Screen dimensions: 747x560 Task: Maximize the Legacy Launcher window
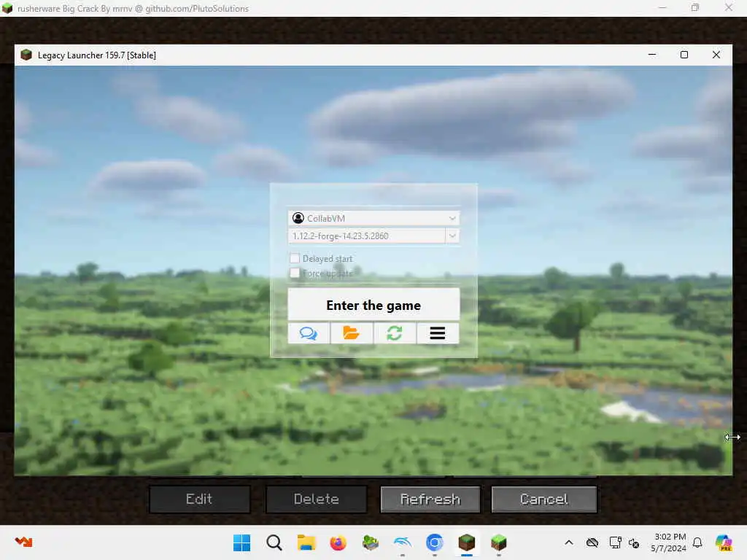[684, 55]
